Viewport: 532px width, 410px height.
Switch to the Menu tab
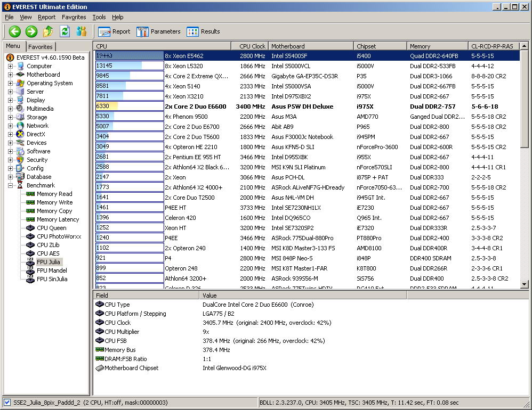click(13, 46)
